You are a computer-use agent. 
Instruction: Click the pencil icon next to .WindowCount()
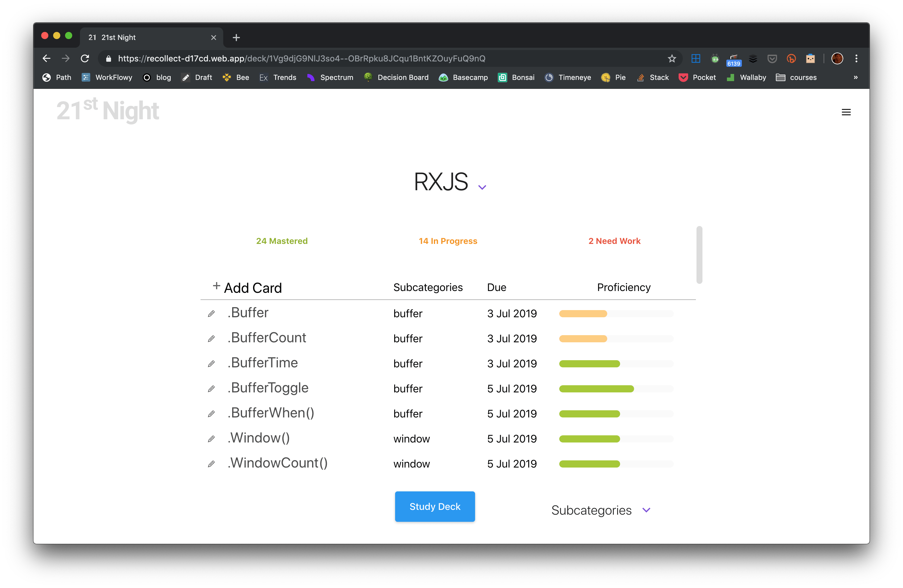(211, 464)
